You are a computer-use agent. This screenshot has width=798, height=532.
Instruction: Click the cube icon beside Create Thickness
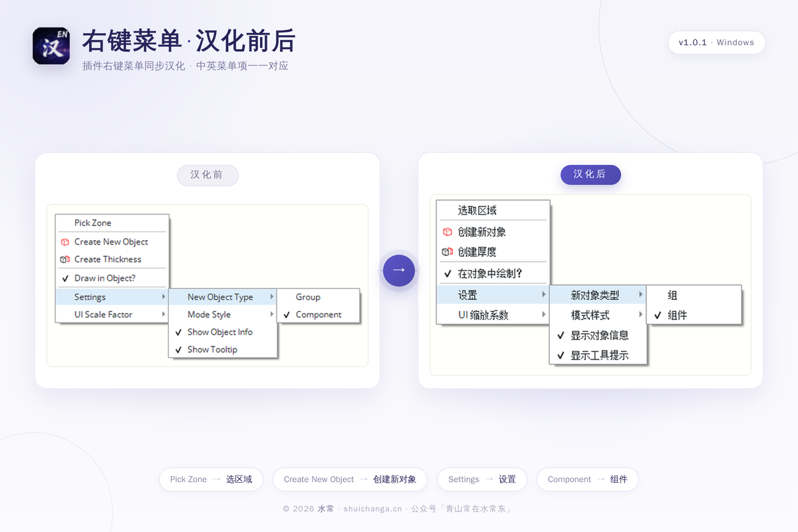click(x=65, y=259)
